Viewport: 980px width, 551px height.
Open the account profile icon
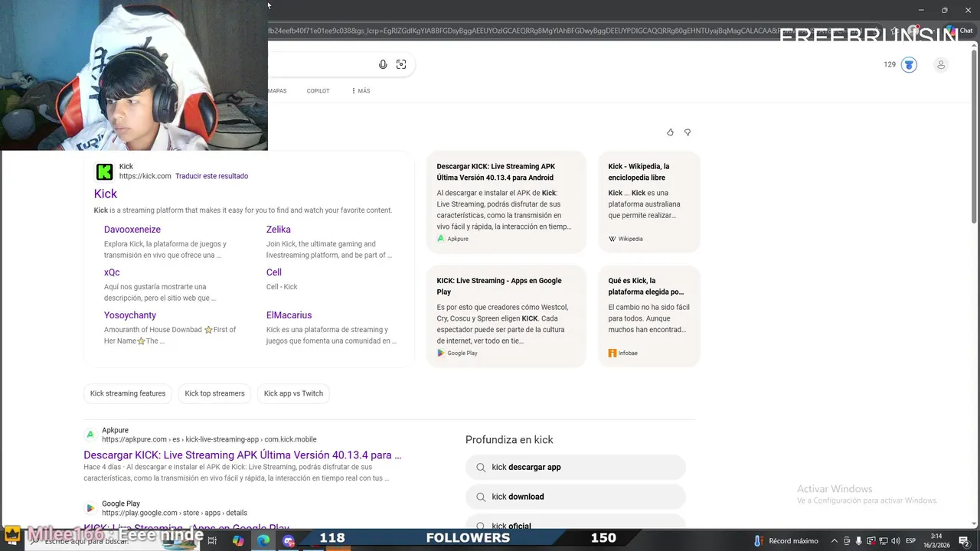pos(941,64)
